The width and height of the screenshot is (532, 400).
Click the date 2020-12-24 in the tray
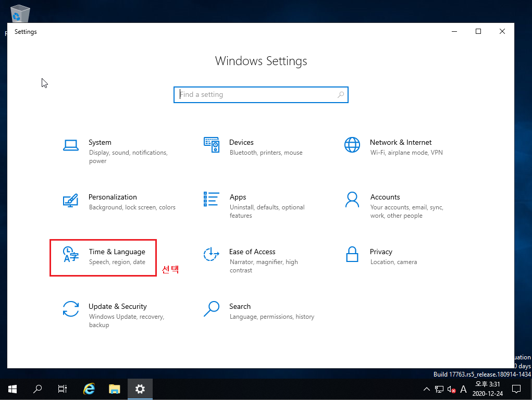[488, 394]
